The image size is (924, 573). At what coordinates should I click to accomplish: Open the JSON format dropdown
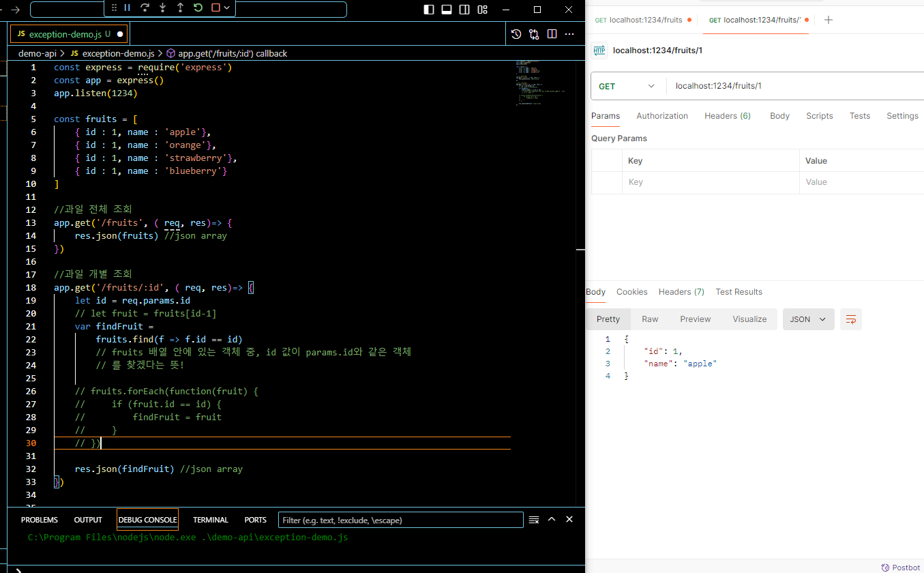pos(809,319)
